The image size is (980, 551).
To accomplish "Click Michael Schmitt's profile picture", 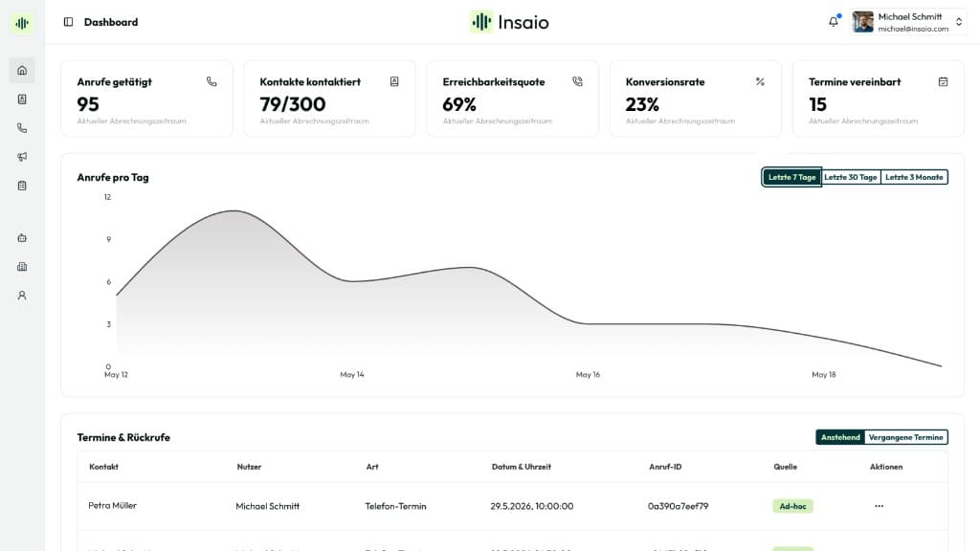I will (863, 22).
